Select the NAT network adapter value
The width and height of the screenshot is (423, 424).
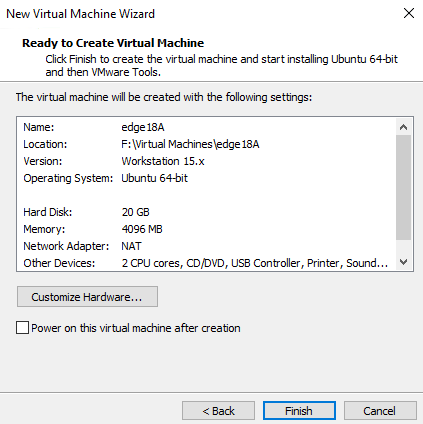click(131, 246)
